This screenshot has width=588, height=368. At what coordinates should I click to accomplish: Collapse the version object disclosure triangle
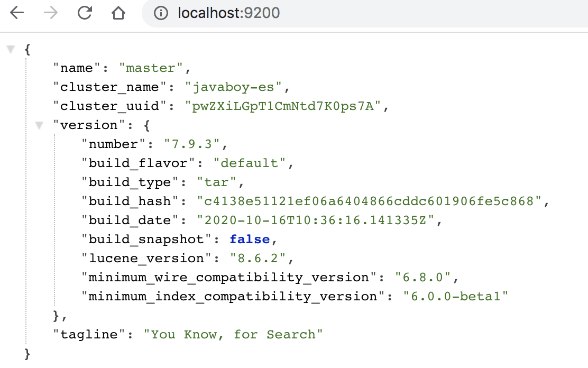point(39,125)
